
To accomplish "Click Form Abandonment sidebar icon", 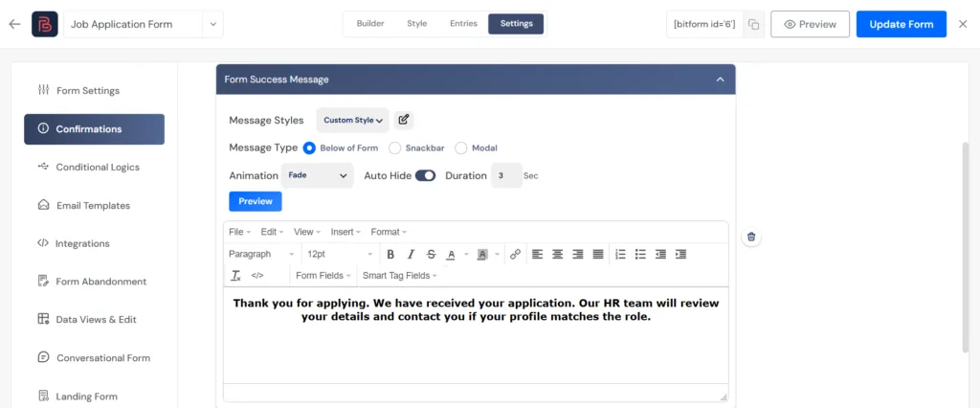I will 43,281.
